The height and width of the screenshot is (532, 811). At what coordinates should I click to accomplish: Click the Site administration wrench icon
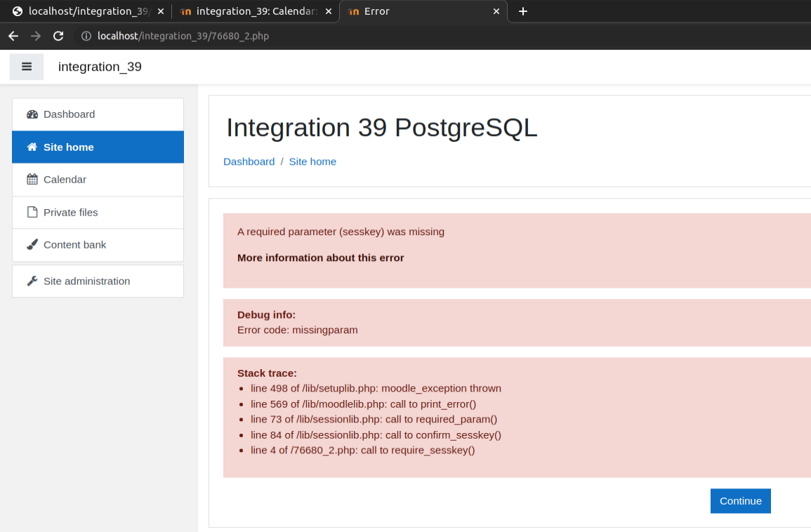[x=32, y=281]
